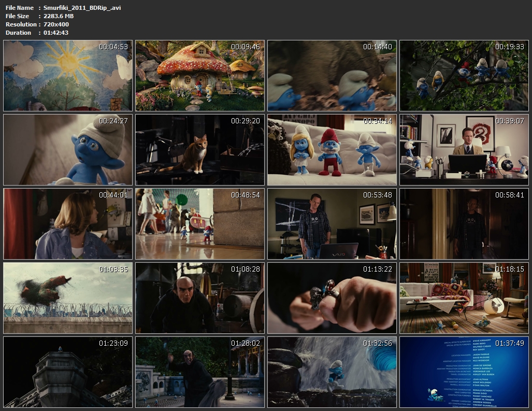Select the man with laptop thumbnail 00:53:48
532x411 pixels.
(x=332, y=224)
